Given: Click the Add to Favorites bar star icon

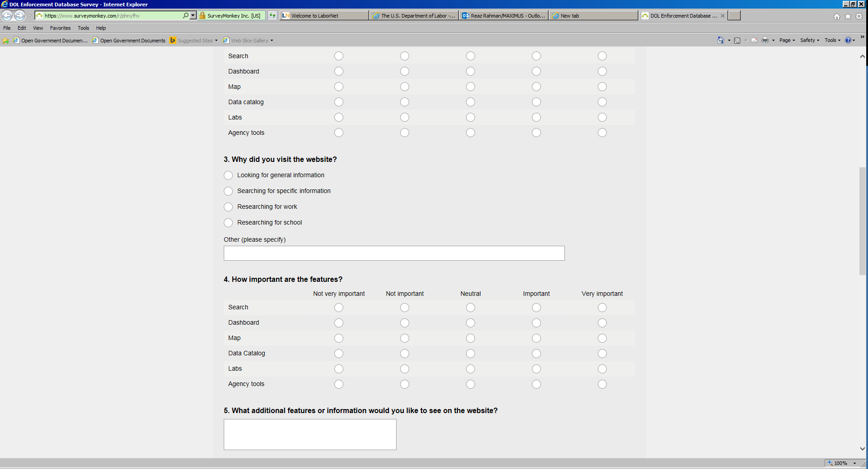Looking at the screenshot, I should point(6,41).
